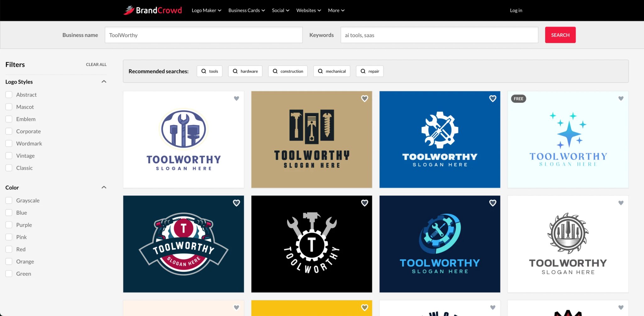Screen dimensions: 644x316
Task: Focus the Keywords input field
Action: [439, 35]
